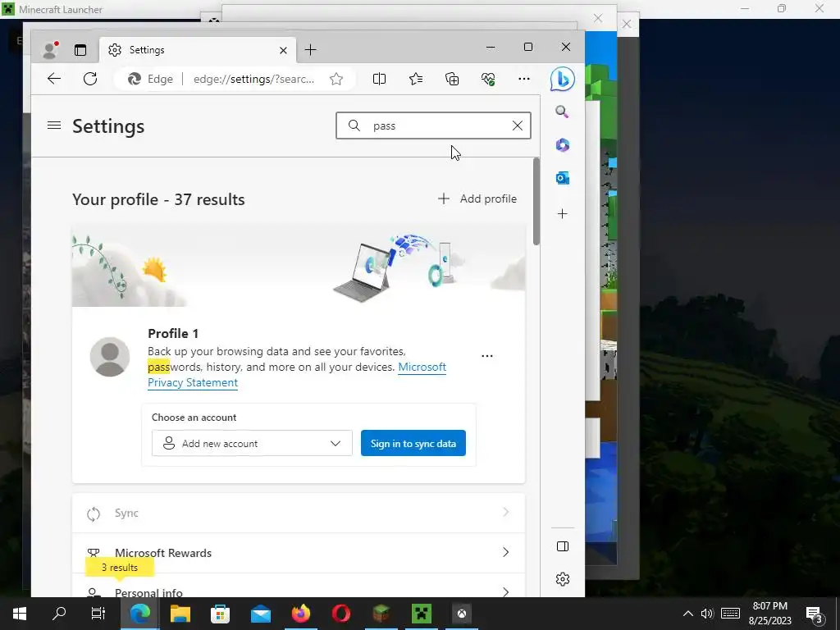Open Settings and more ellipsis menu
Viewport: 840px width, 630px height.
coord(524,79)
